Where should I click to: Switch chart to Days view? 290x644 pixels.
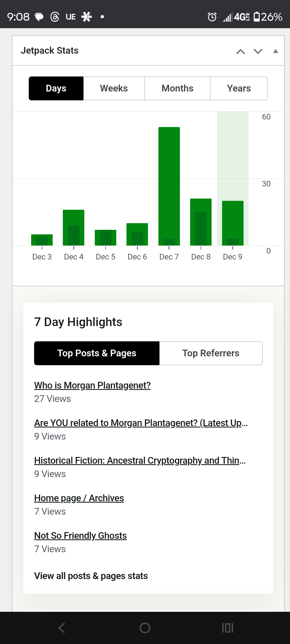pyautogui.click(x=56, y=88)
